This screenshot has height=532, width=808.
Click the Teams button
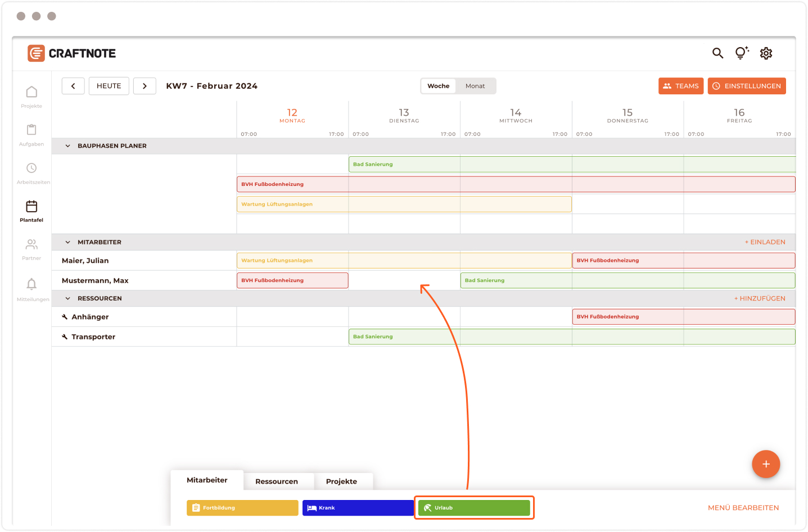pyautogui.click(x=680, y=86)
